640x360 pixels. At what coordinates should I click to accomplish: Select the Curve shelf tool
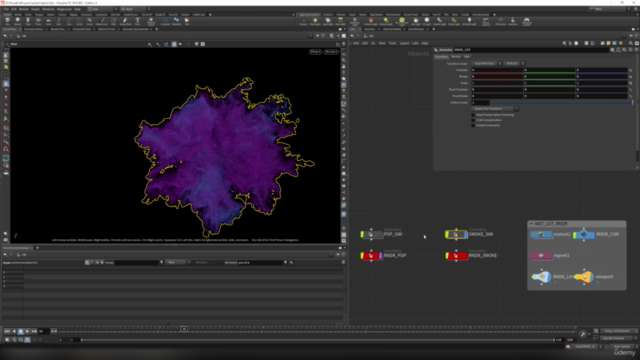89,21
